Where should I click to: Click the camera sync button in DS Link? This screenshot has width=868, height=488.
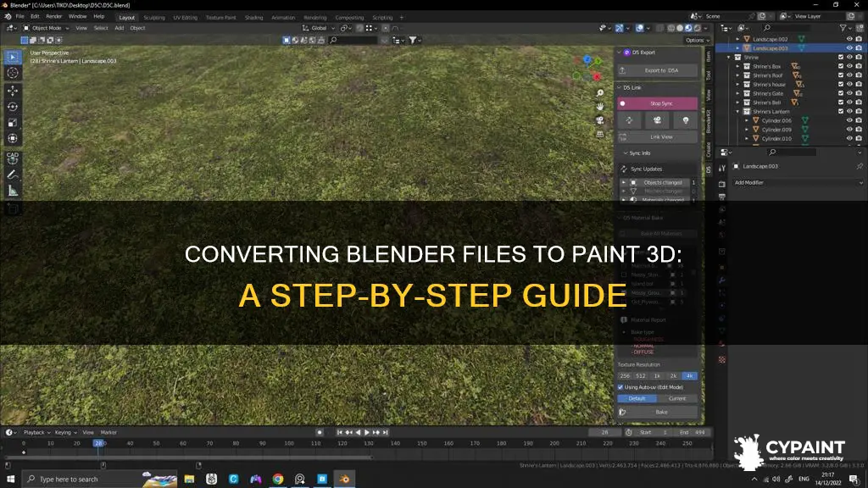(x=657, y=120)
